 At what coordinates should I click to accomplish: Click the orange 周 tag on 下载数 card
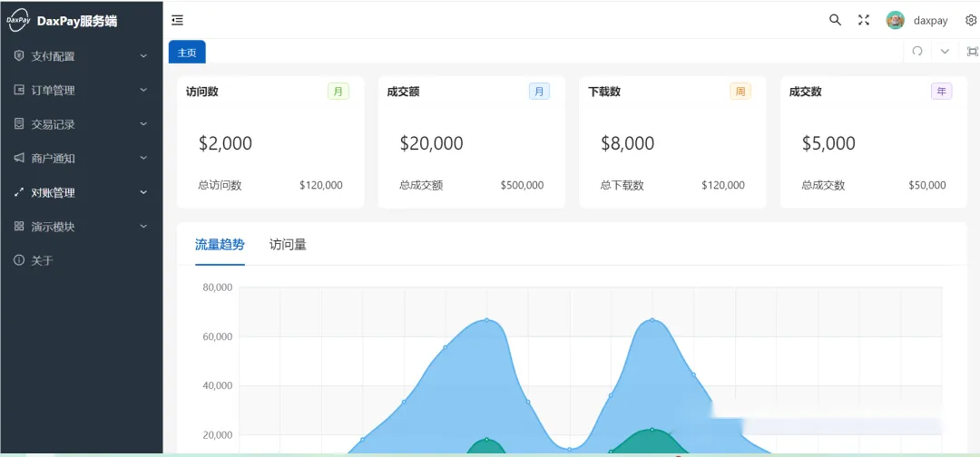740,92
